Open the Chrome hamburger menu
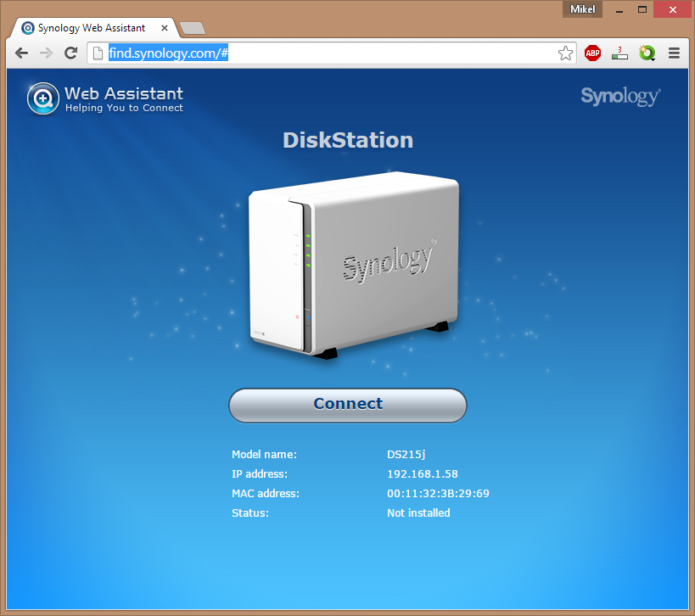This screenshot has height=616, width=695. (x=674, y=53)
